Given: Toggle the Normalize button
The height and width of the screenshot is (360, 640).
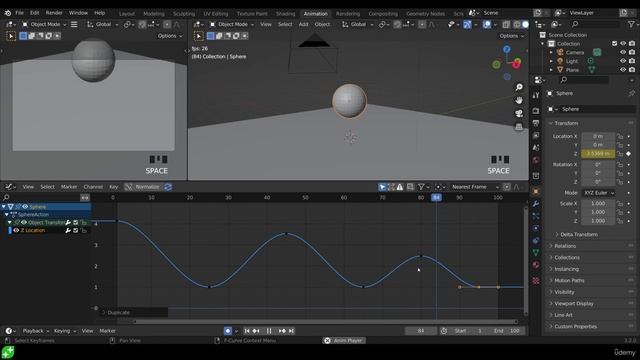Looking at the screenshot, I should click(143, 187).
